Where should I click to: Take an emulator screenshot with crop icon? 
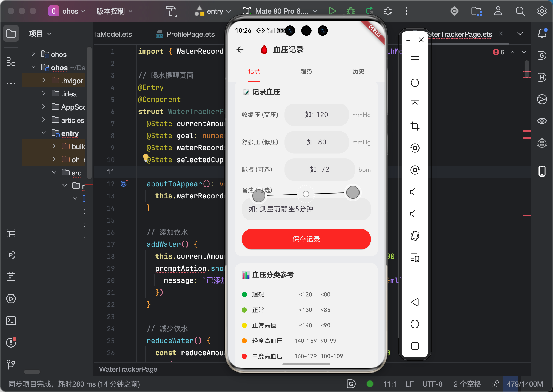415,126
